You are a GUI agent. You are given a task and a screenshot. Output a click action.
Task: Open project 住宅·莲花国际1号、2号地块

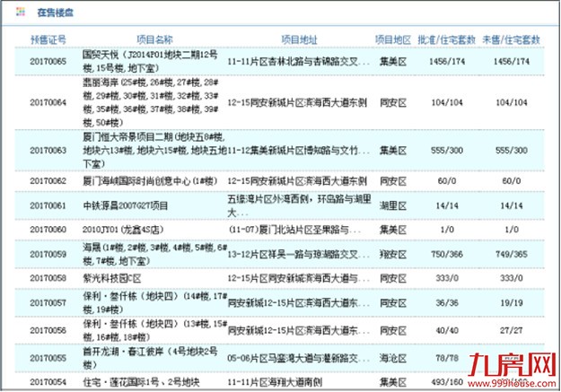[x=141, y=382]
